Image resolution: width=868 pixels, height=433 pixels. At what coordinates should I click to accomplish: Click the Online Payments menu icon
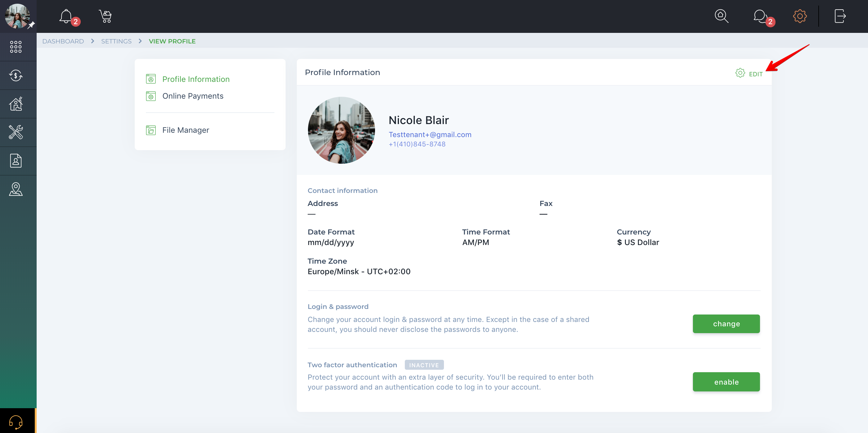coord(151,96)
